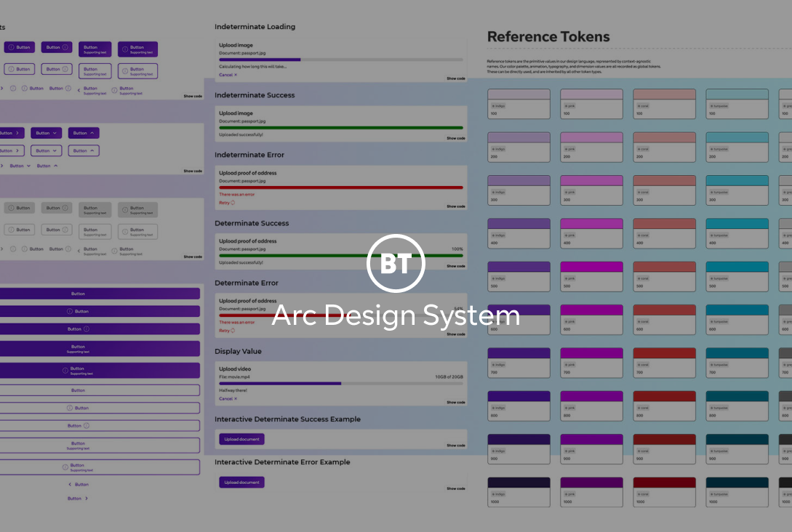
Task: Click the Display Value upload video progress bar
Action: click(341, 383)
